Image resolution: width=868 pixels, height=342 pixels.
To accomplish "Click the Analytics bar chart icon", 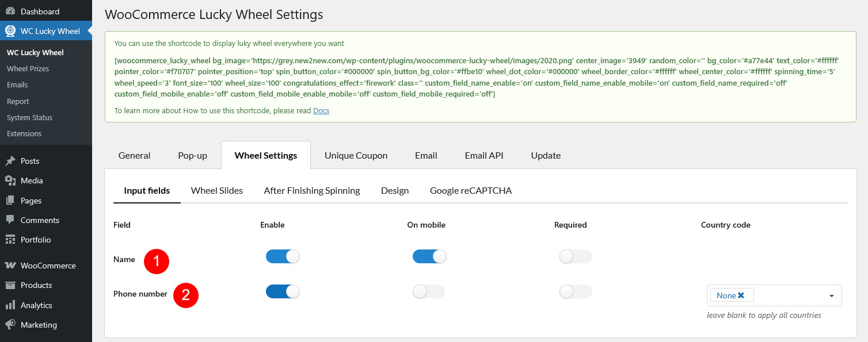I will click(x=10, y=305).
